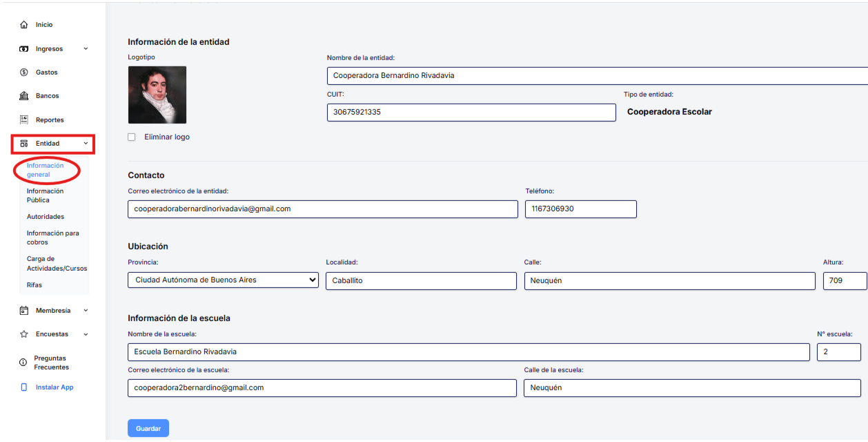Collapse the Entidad menu chevron
The image size is (868, 442).
[x=86, y=144]
